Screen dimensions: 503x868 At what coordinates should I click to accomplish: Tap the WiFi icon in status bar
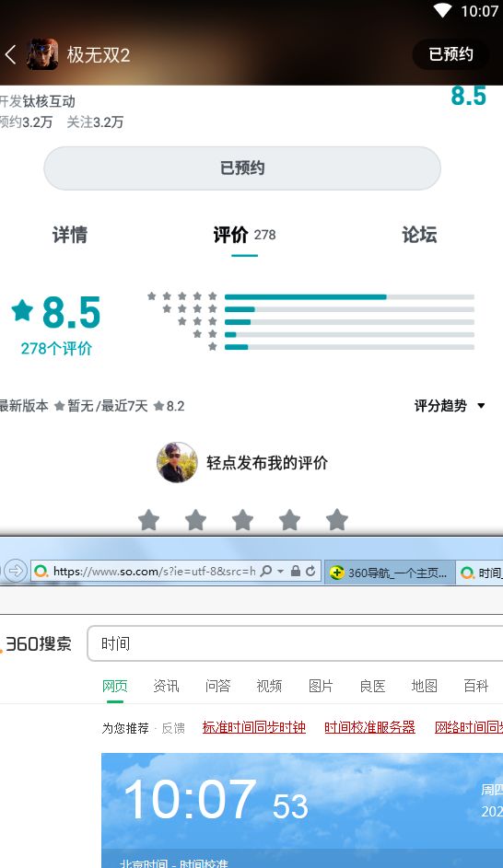[442, 10]
